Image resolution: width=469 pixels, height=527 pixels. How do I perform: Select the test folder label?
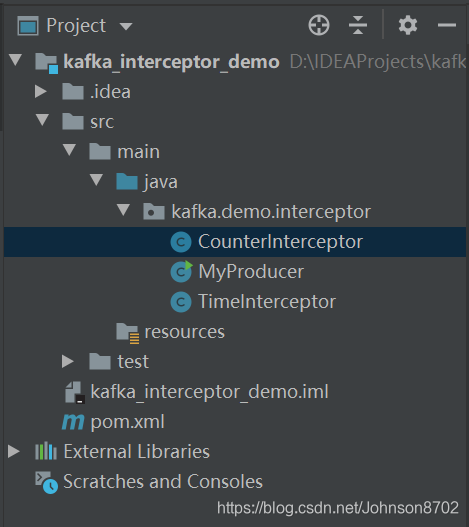[133, 362]
